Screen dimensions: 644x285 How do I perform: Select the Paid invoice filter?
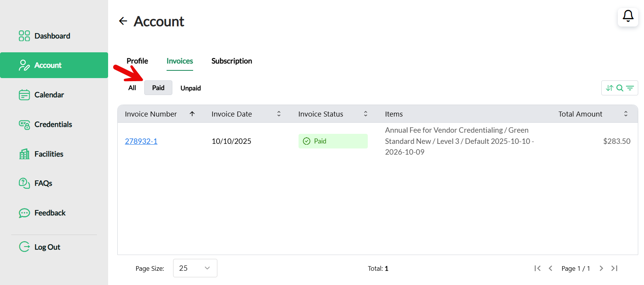click(158, 88)
